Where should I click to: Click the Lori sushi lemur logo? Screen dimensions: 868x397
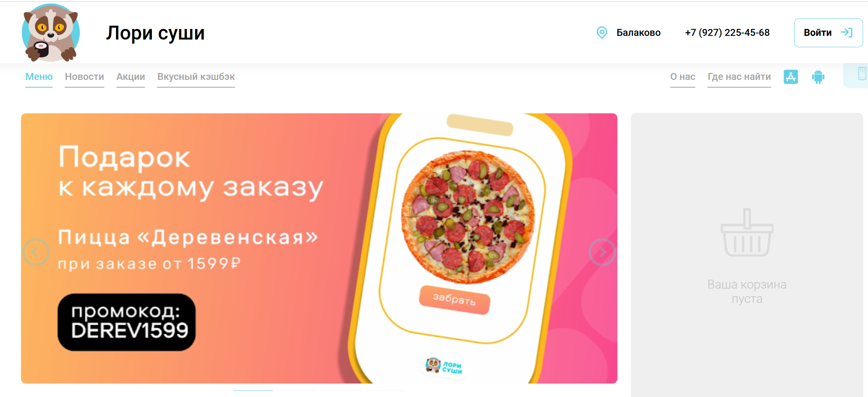[50, 33]
